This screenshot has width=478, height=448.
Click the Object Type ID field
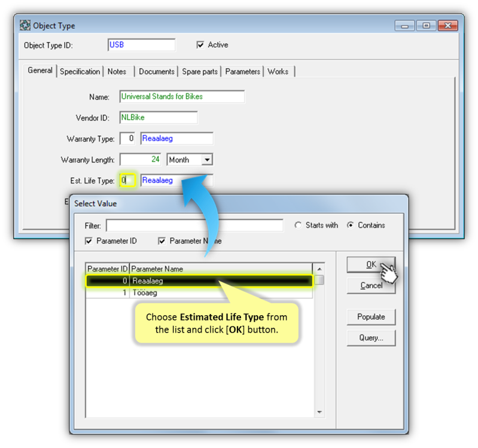141,45
